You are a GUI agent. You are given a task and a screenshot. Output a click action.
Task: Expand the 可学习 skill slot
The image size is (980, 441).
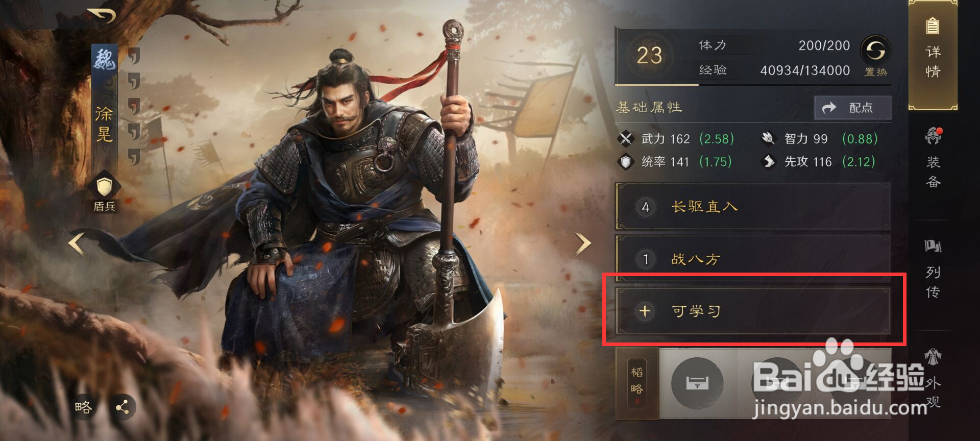pos(753,311)
